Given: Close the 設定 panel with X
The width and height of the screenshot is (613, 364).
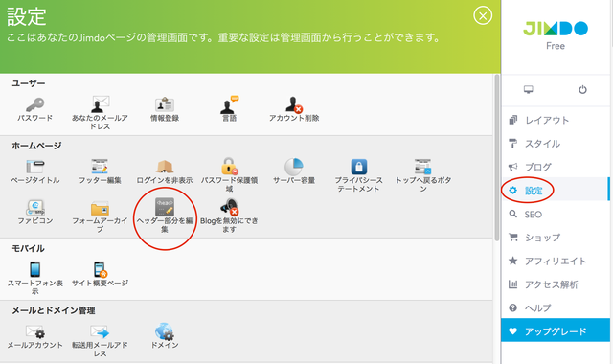Looking at the screenshot, I should (x=483, y=15).
